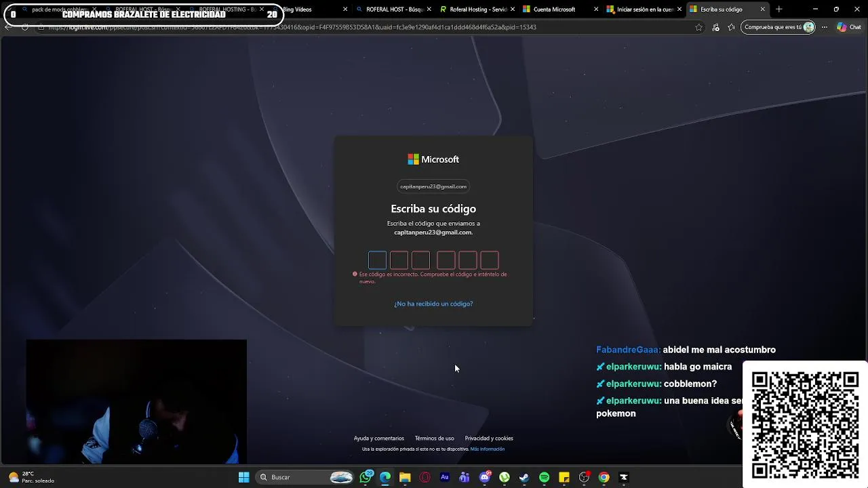Viewport: 868px width, 488px height.
Task: Open Copilot Chat in the browser
Action: (848, 27)
